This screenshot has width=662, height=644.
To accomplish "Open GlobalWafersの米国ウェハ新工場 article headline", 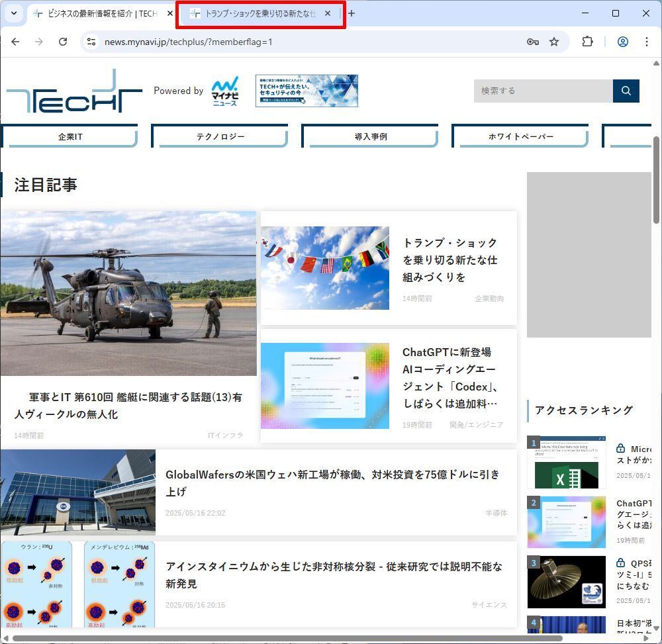I will pyautogui.click(x=332, y=483).
